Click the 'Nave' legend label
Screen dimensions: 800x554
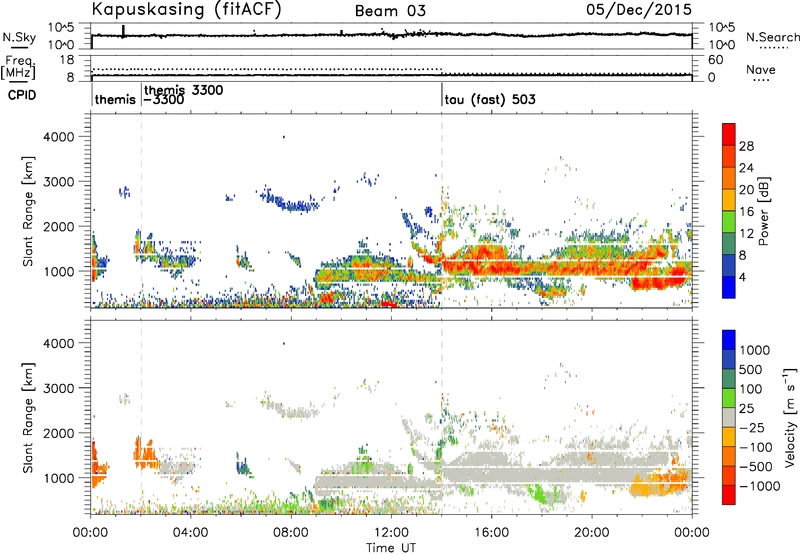(x=761, y=70)
